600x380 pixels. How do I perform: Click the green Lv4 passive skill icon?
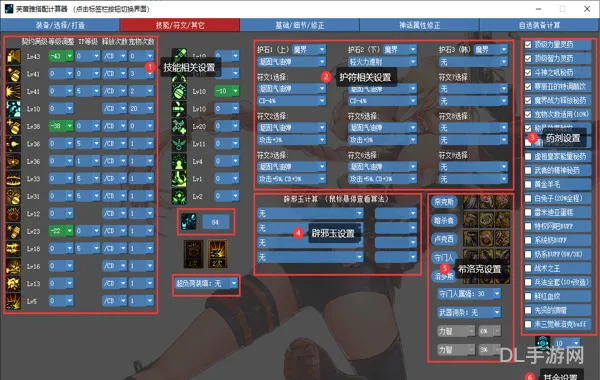[x=179, y=161]
